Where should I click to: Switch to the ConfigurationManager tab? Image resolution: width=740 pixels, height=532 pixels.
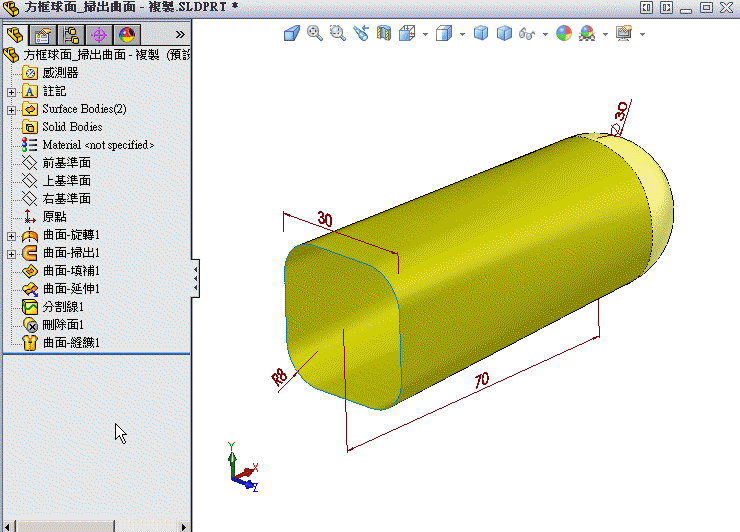tap(71, 34)
